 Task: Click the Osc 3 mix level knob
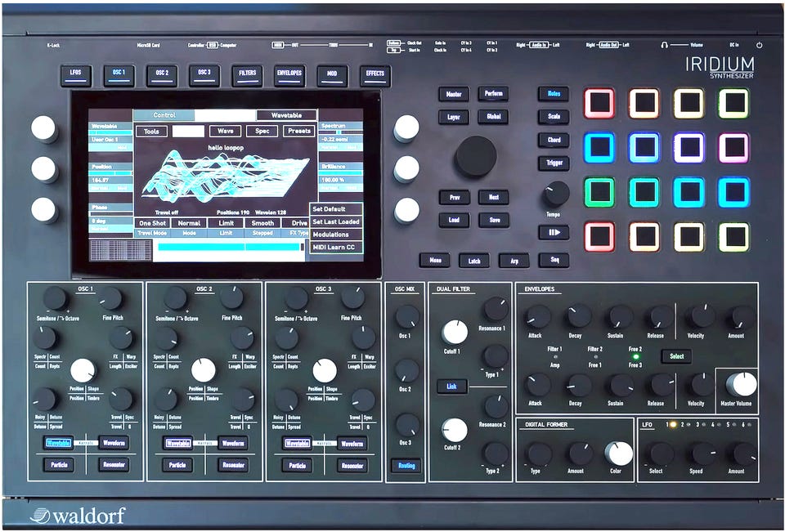[407, 426]
